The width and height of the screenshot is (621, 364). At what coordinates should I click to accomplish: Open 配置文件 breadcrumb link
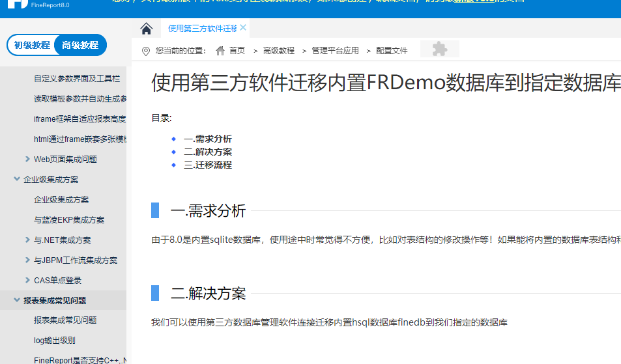392,51
